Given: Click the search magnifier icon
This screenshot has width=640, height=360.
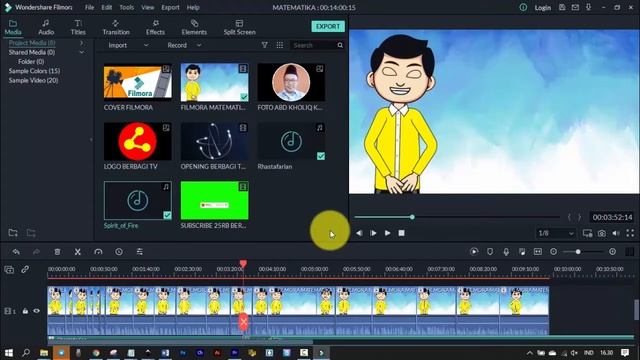Looking at the screenshot, I should click(x=340, y=45).
